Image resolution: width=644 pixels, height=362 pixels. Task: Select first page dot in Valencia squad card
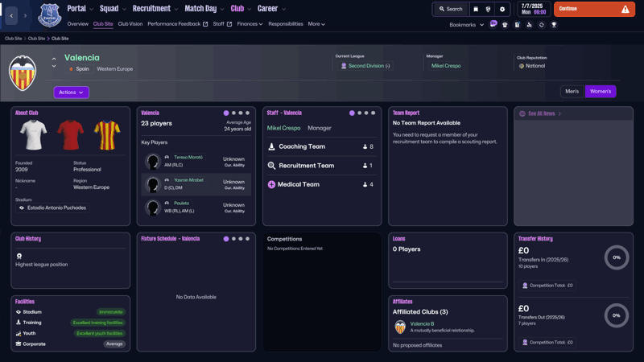[226, 113]
